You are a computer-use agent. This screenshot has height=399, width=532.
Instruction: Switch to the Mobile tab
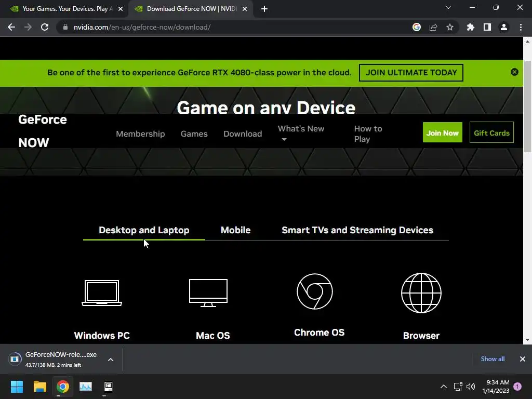[235, 230]
